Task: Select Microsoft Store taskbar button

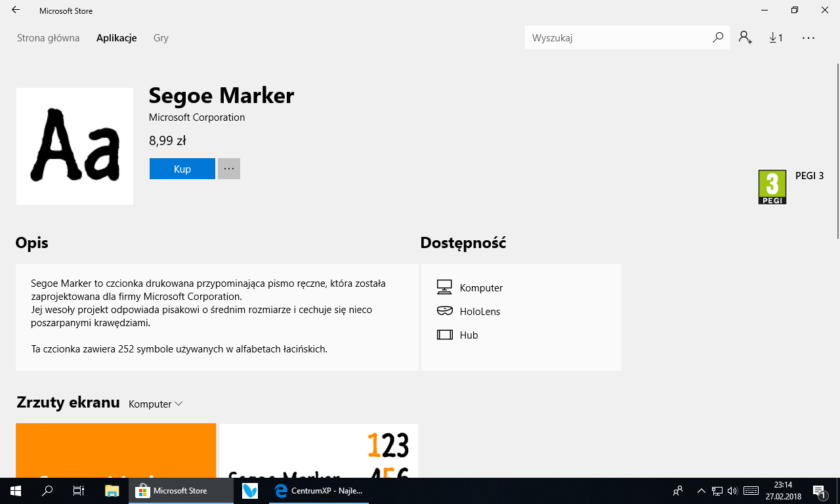Action: coord(181,491)
